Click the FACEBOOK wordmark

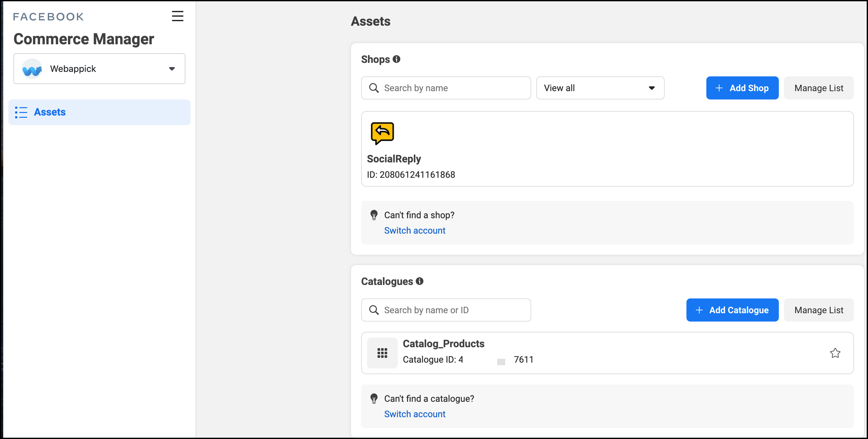pyautogui.click(x=48, y=16)
